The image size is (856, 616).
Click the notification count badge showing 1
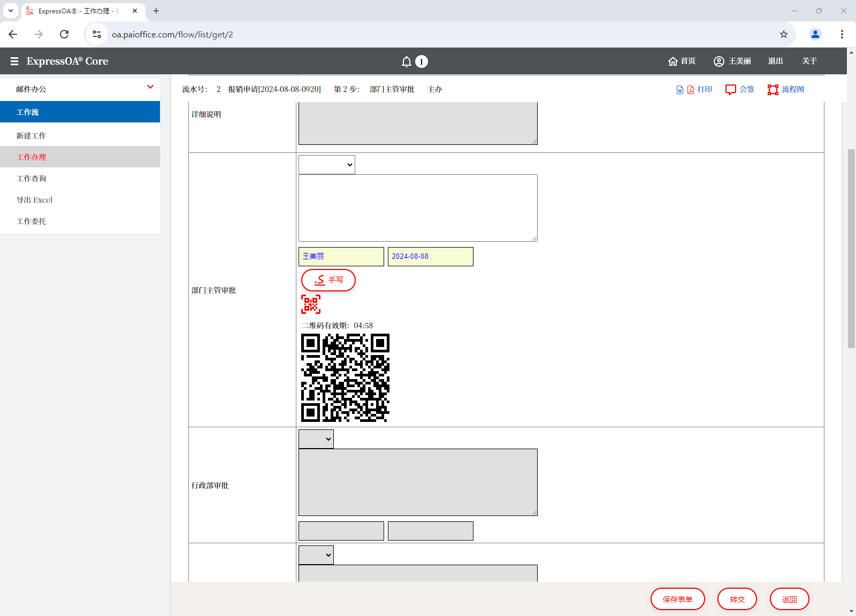point(422,61)
